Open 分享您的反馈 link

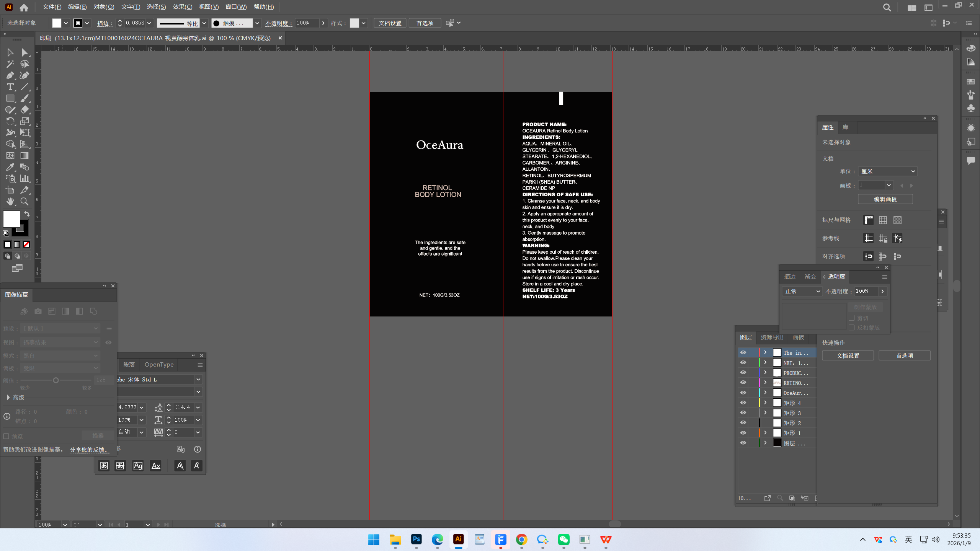click(x=89, y=450)
